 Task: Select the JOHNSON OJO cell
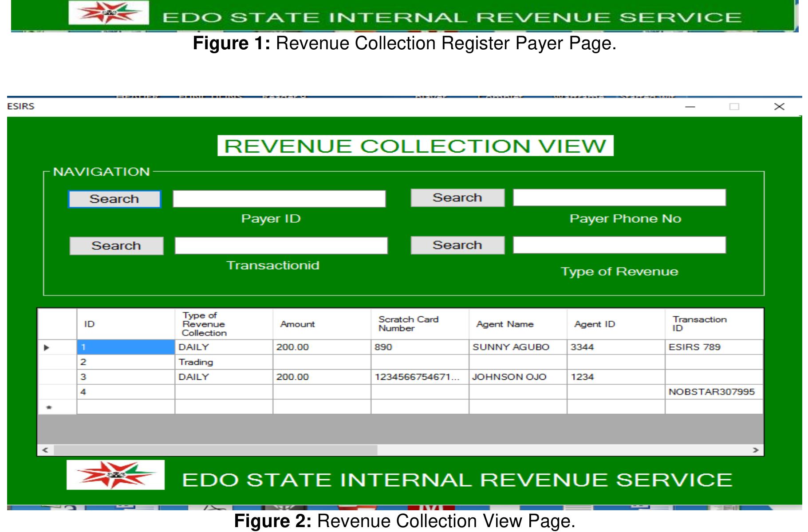[x=518, y=377]
